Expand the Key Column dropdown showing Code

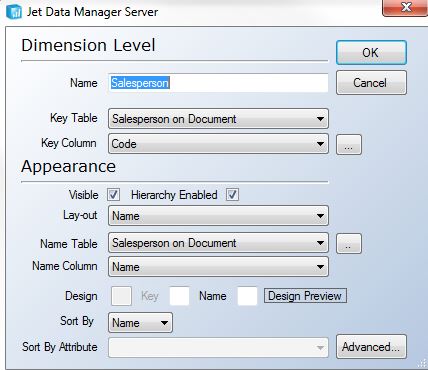pos(218,144)
